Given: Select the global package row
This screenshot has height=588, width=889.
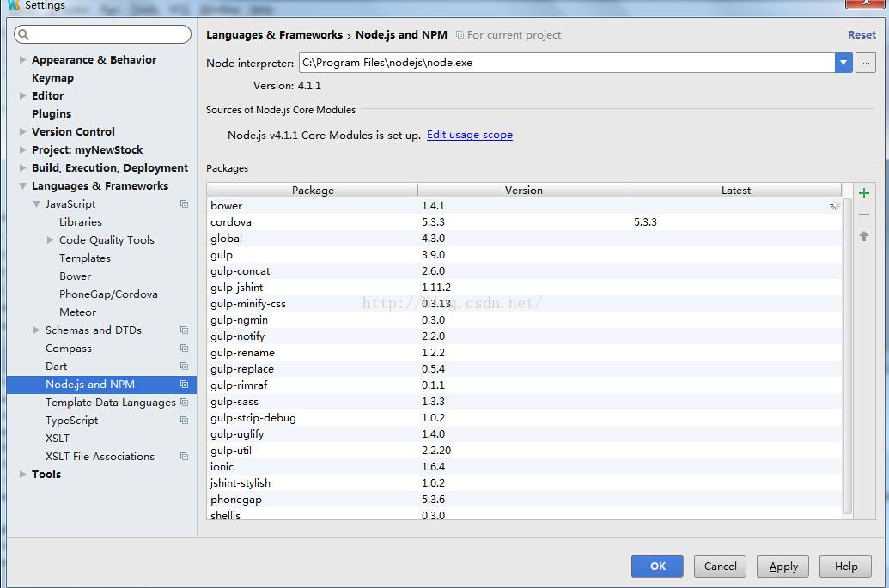Looking at the screenshot, I should click(525, 239).
